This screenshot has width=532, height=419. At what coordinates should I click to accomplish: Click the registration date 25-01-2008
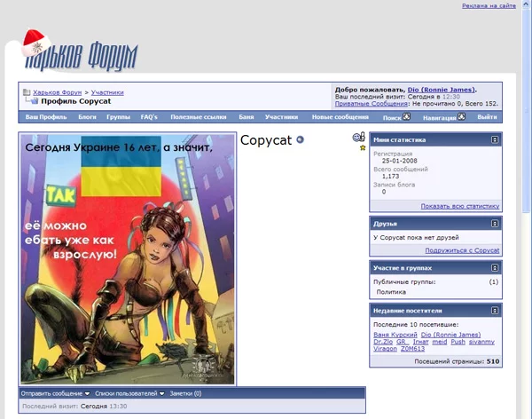[x=399, y=161]
